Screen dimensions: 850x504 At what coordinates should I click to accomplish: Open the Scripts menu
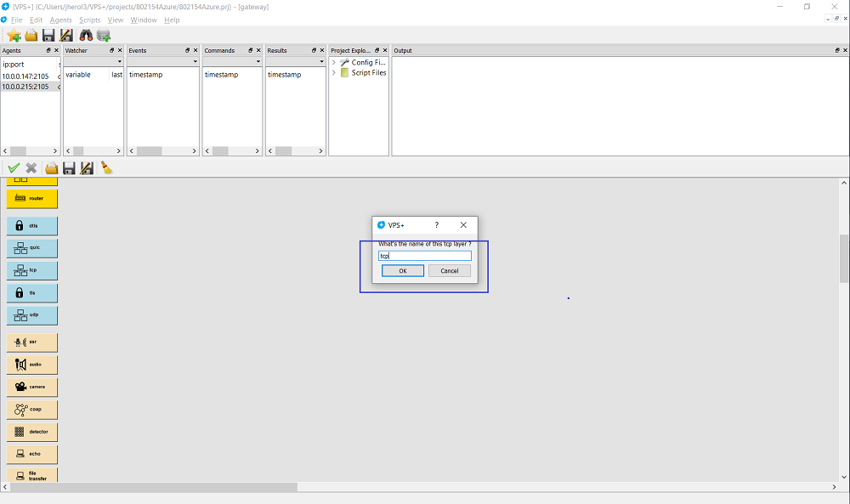pyautogui.click(x=89, y=20)
